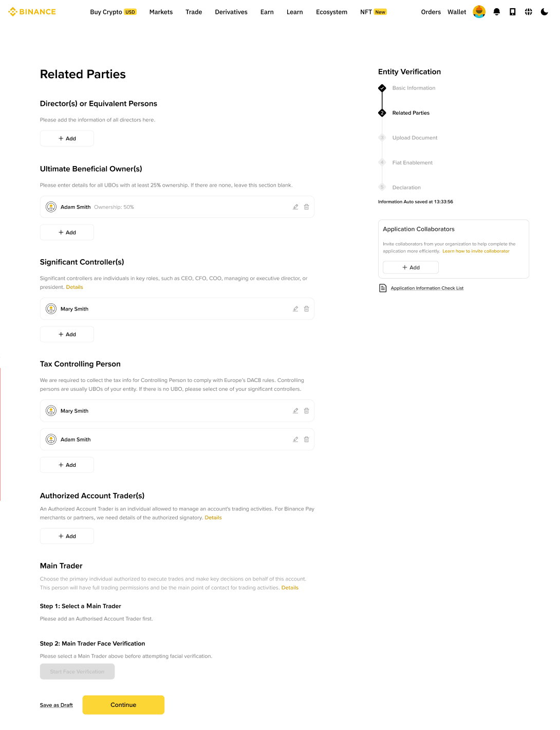This screenshot has width=560, height=730.
Task: Open the user profile avatar
Action: 479,11
